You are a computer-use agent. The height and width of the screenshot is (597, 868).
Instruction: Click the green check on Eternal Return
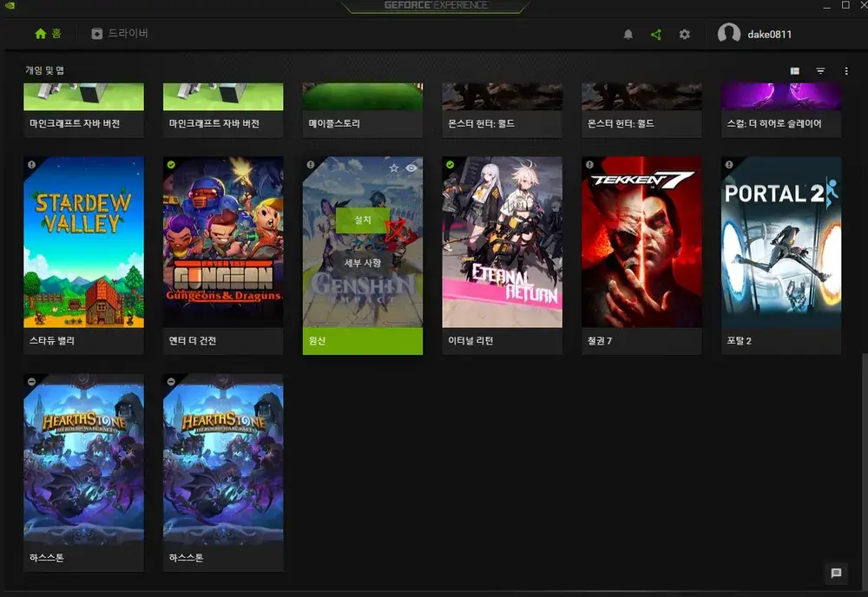point(450,165)
